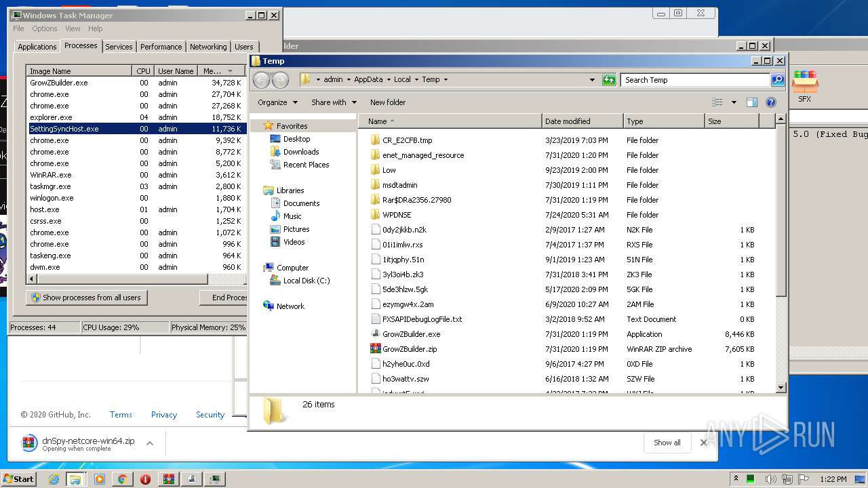This screenshot has height=488, width=868.
Task: Select Network in the navigation pane
Action: tap(283, 306)
